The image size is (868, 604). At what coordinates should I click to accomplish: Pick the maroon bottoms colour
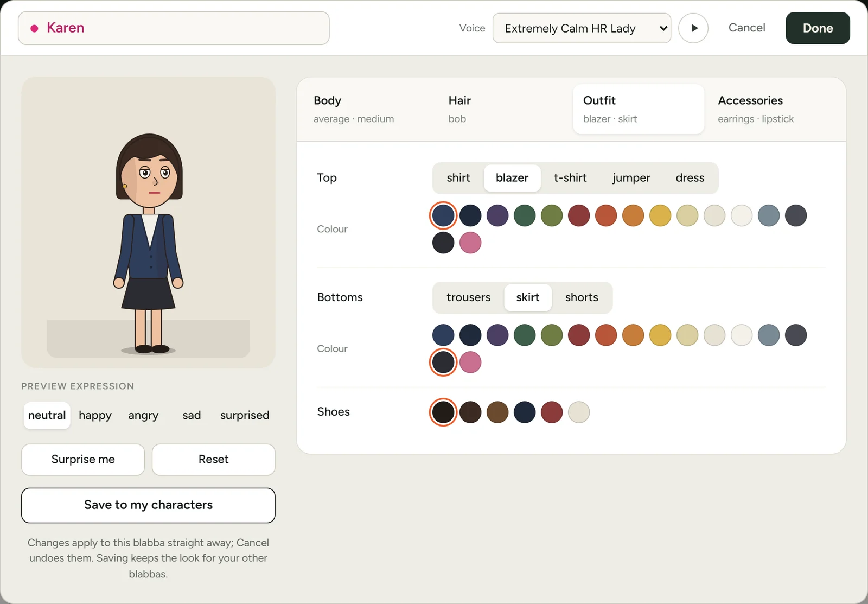pyautogui.click(x=579, y=335)
